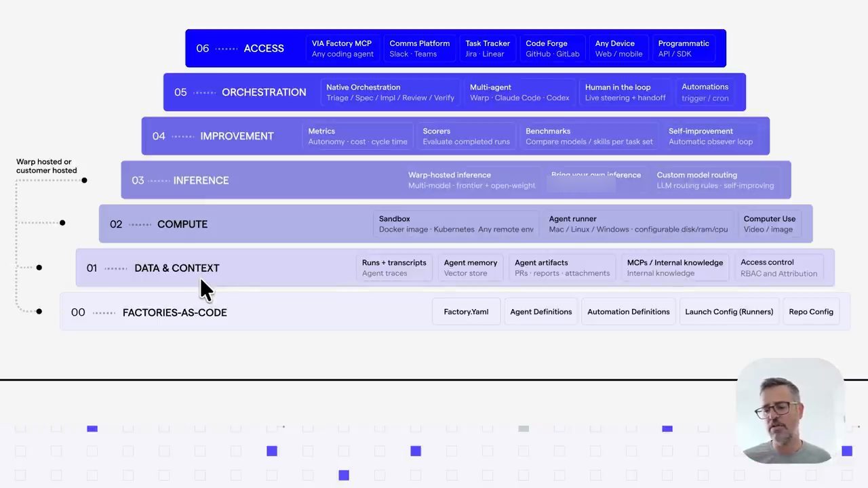
Task: Select the Repo Config card
Action: click(811, 312)
